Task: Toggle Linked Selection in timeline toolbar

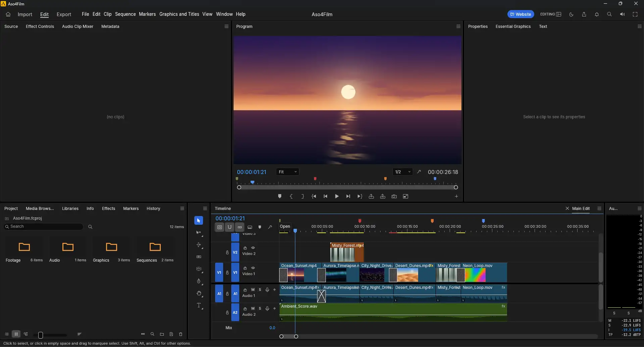Action: 240,227
